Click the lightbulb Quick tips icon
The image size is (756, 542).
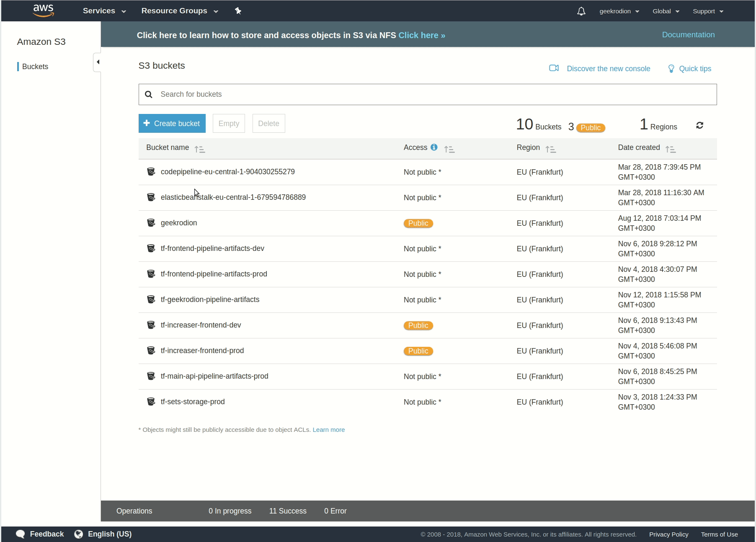pyautogui.click(x=671, y=69)
